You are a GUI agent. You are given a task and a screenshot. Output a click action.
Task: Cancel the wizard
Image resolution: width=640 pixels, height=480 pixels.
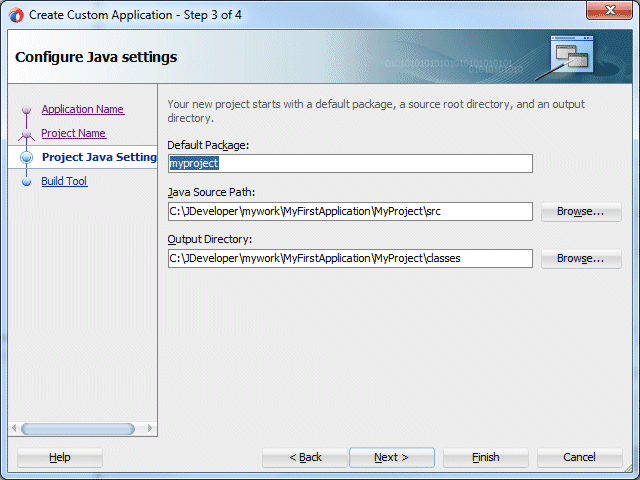pyautogui.click(x=580, y=457)
